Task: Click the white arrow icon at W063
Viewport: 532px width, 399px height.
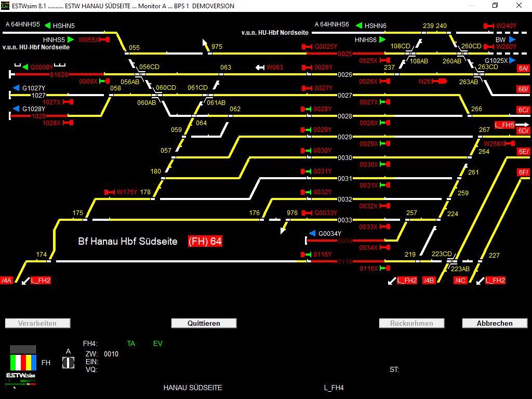Action: click(260, 66)
